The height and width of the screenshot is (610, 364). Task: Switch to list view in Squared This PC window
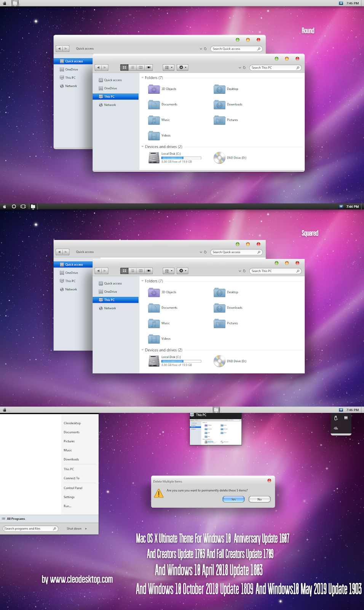[133, 271]
